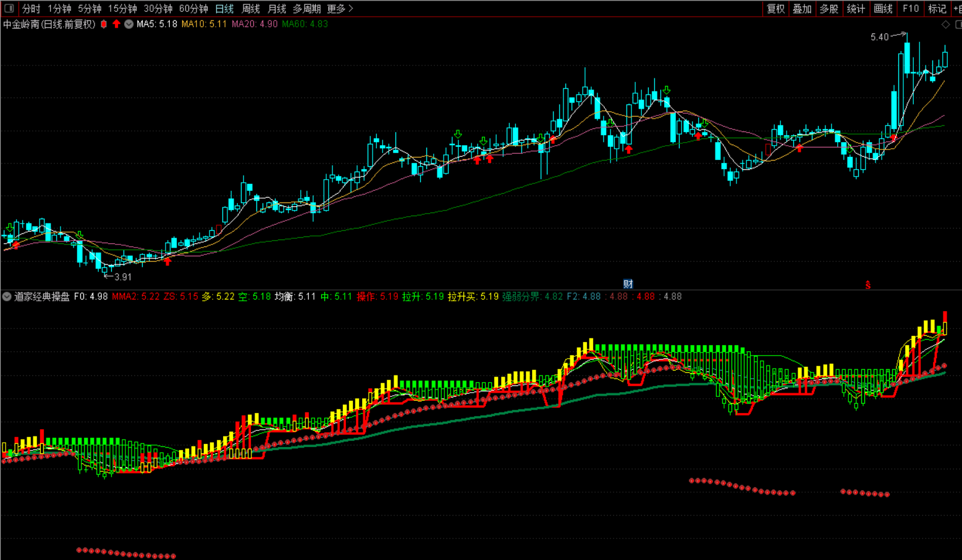Open the F10 company info button
The height and width of the screenshot is (560, 962).
click(910, 9)
